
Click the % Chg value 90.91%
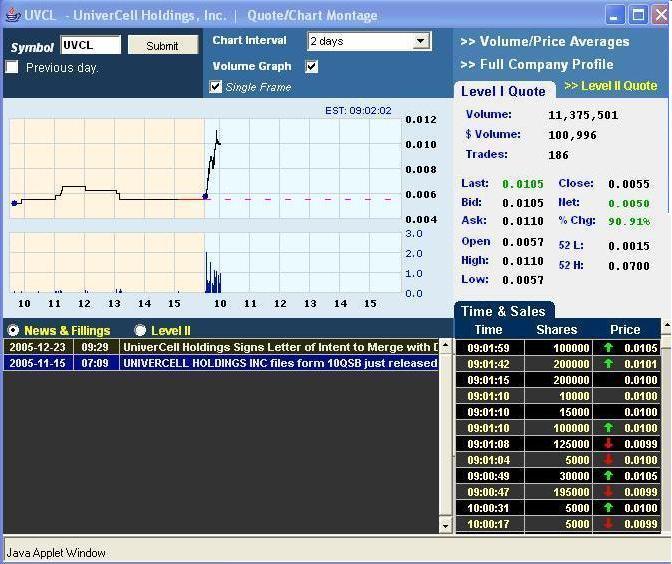pos(629,222)
